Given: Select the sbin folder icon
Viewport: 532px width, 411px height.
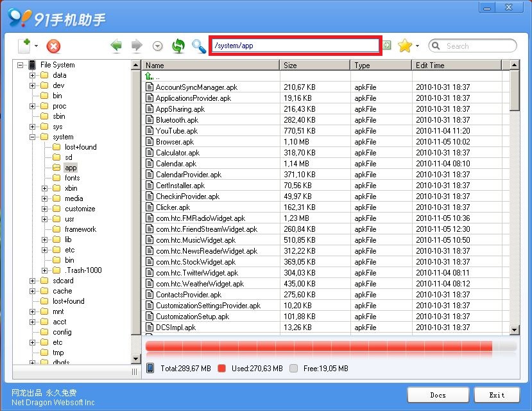Looking at the screenshot, I should [44, 116].
